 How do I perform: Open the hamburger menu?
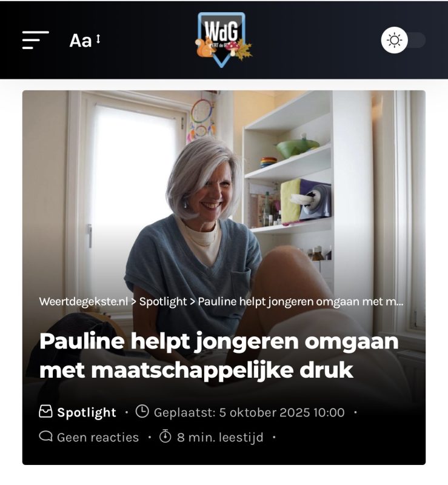[36, 40]
